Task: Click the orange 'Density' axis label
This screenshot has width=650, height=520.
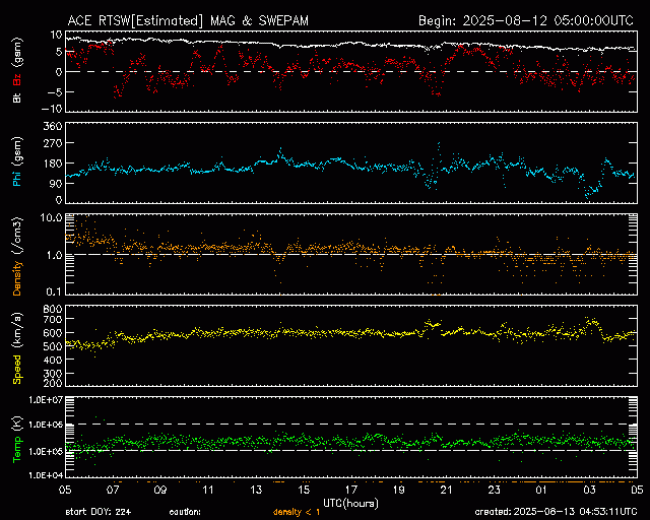Action: [17, 278]
